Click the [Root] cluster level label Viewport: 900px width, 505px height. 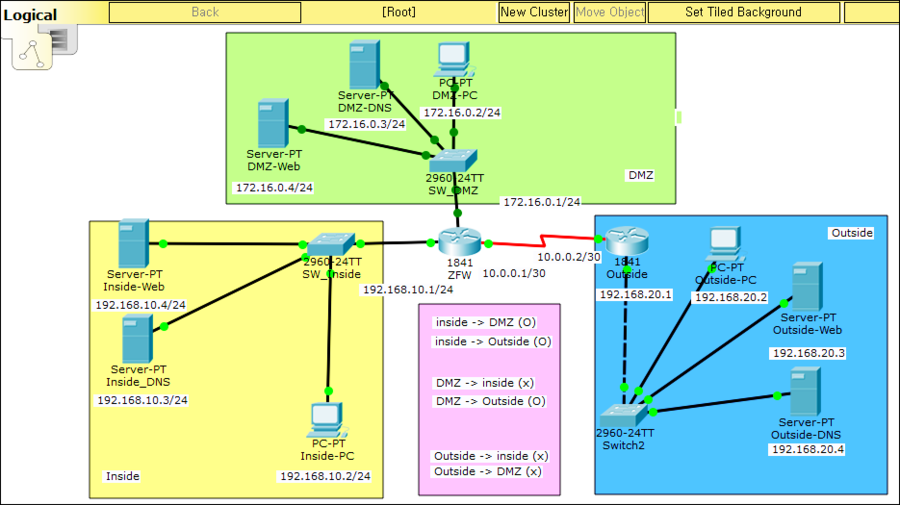click(x=398, y=12)
